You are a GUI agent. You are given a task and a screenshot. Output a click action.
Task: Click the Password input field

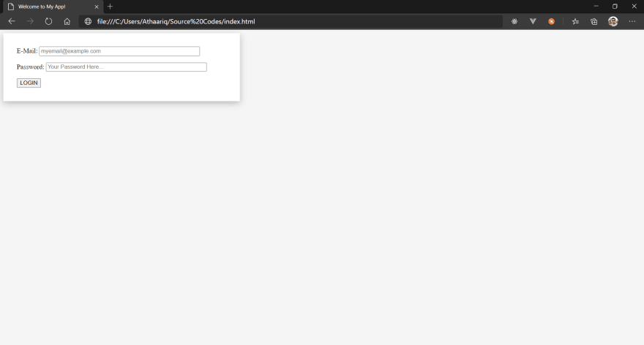coord(126,67)
